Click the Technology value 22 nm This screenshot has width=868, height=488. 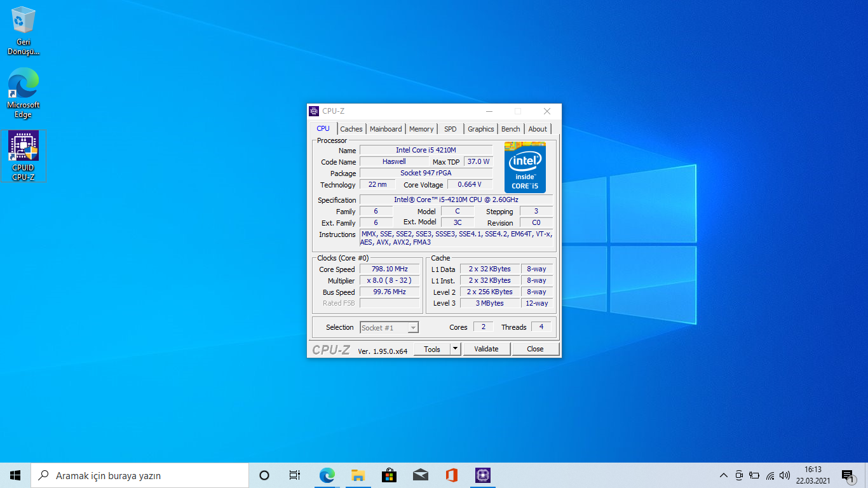point(377,184)
